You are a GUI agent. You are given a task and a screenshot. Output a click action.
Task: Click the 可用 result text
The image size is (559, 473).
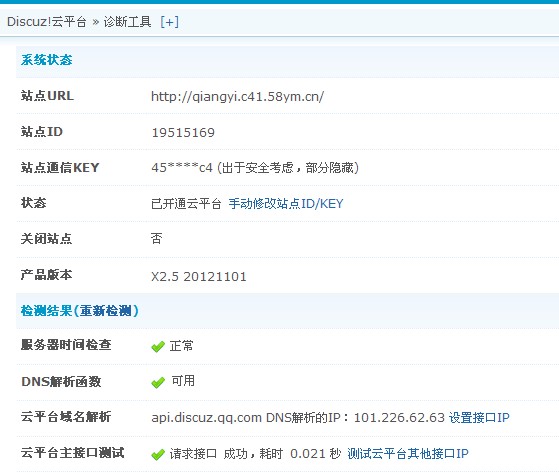coord(183,381)
